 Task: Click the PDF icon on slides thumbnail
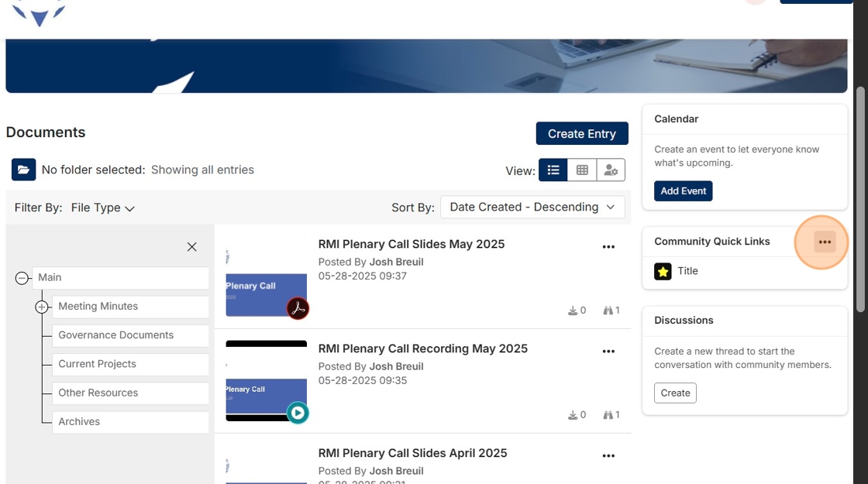[298, 308]
